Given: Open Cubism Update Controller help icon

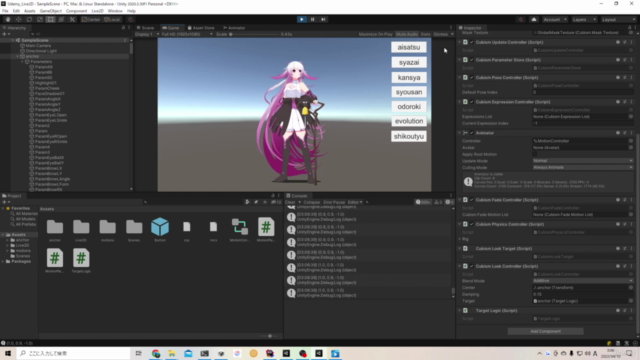Looking at the screenshot, I should pyautogui.click(x=618, y=42).
